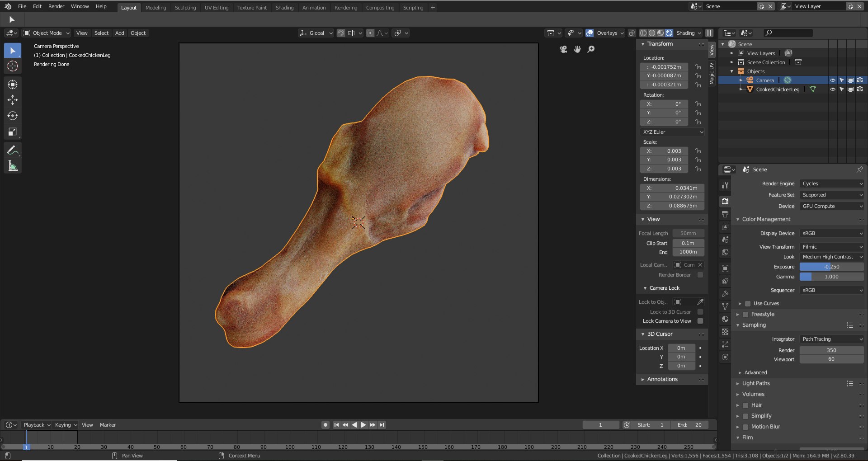Select the Measure tool
The width and height of the screenshot is (868, 461).
13,166
